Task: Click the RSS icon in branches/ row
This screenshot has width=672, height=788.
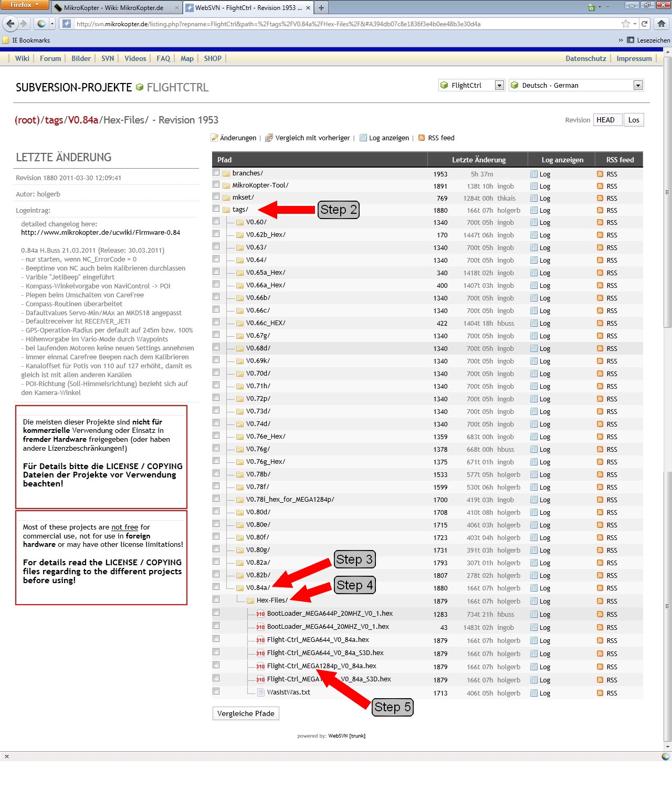Action: [600, 174]
